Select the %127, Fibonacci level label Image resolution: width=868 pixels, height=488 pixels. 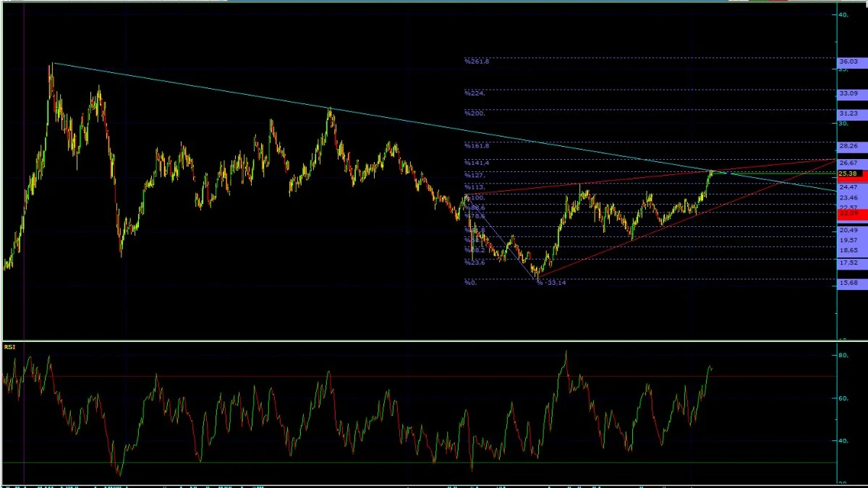[x=475, y=175]
